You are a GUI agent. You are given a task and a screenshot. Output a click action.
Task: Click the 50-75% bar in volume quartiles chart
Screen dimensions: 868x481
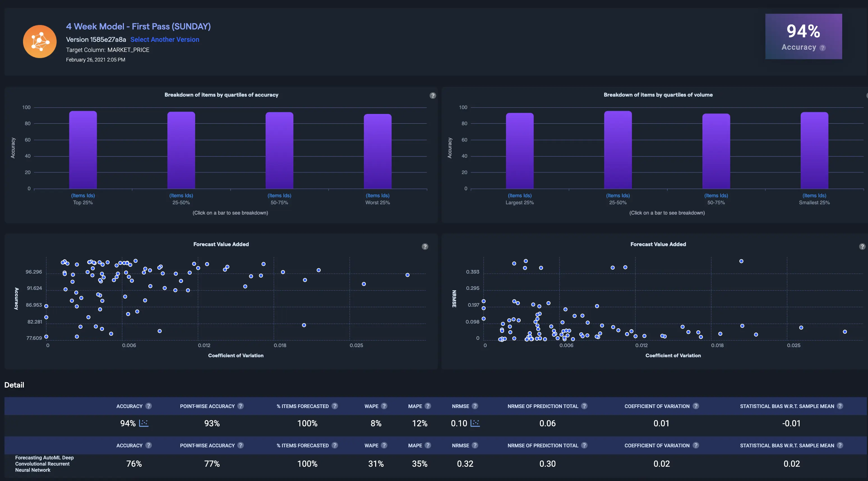point(716,151)
